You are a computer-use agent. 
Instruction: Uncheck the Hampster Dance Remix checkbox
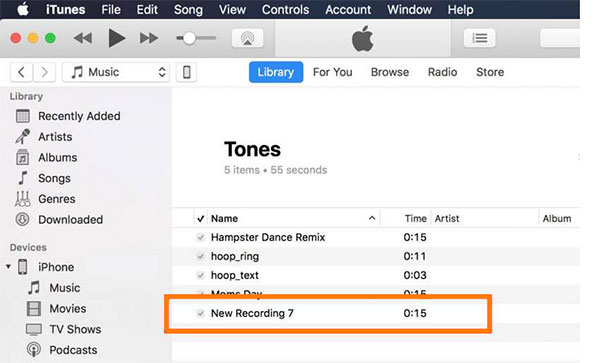pyautogui.click(x=201, y=238)
